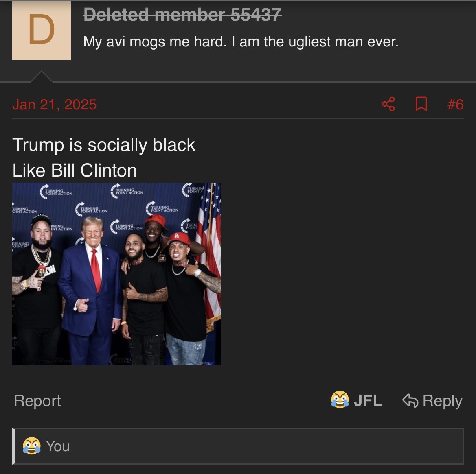Click the pointer notch beneath the avatar
Screen dimensions: 476x474
(x=41, y=77)
